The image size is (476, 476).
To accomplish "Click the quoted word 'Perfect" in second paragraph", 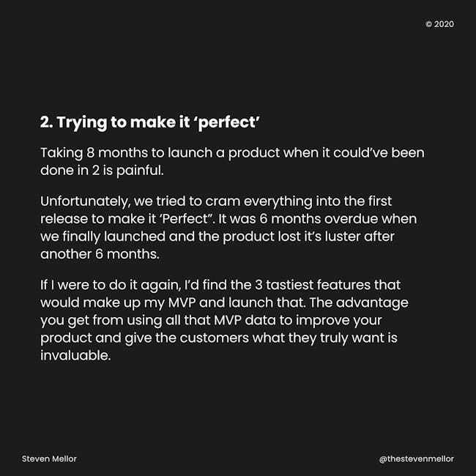I will [x=186, y=219].
